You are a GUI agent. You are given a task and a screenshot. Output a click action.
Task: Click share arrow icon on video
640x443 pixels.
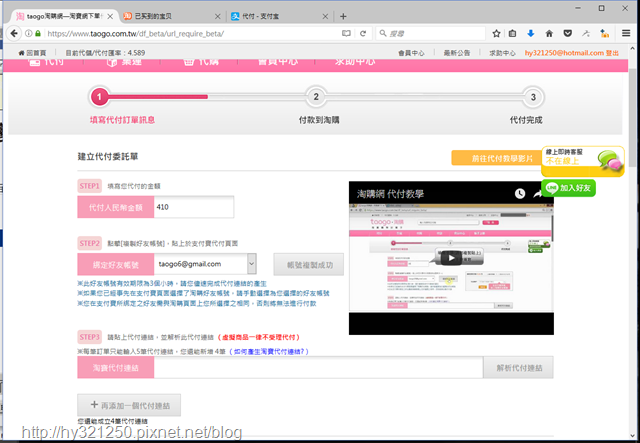pos(538,194)
